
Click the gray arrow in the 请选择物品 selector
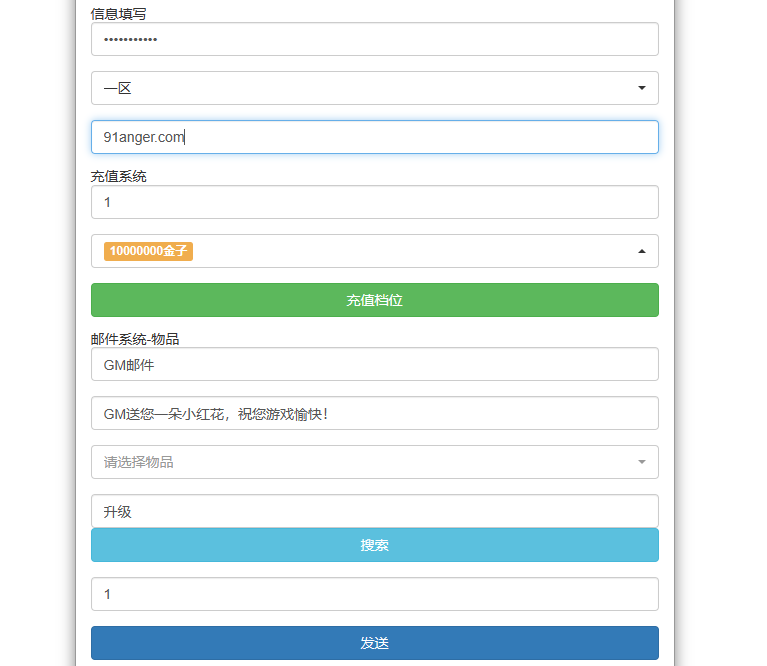point(641,462)
